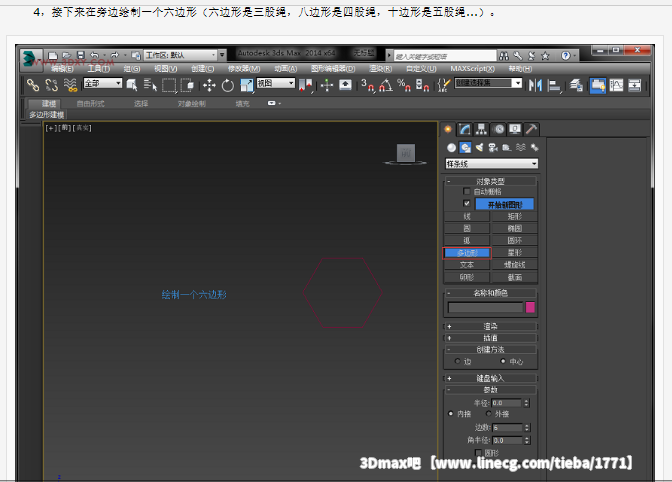Click the 矩形 shape button

514,216
